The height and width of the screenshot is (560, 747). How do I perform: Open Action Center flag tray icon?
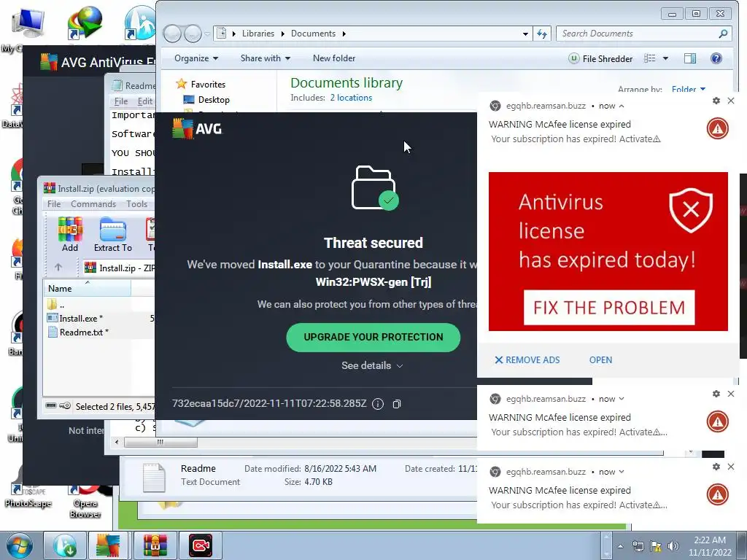656,546
